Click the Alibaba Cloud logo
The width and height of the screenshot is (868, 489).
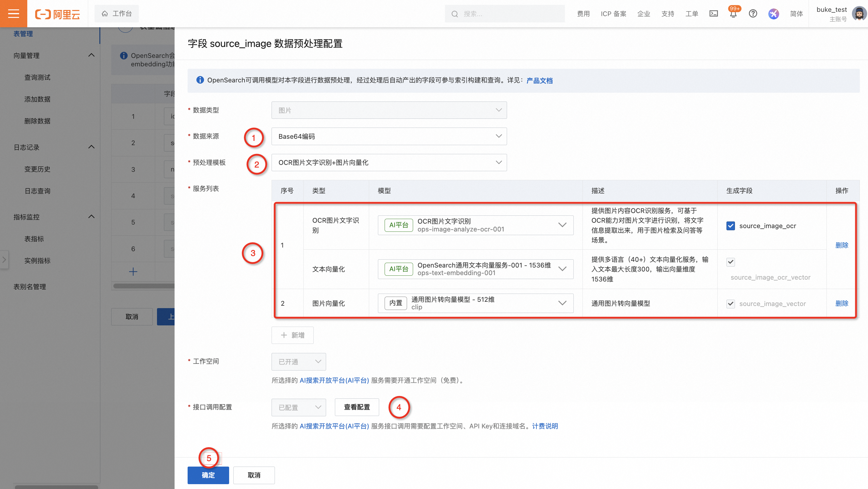tap(58, 14)
